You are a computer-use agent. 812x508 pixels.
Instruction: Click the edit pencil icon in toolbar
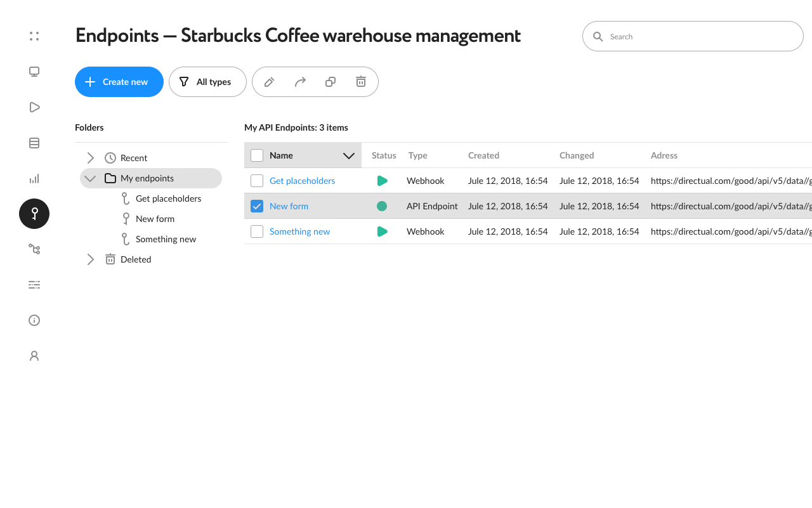(269, 82)
